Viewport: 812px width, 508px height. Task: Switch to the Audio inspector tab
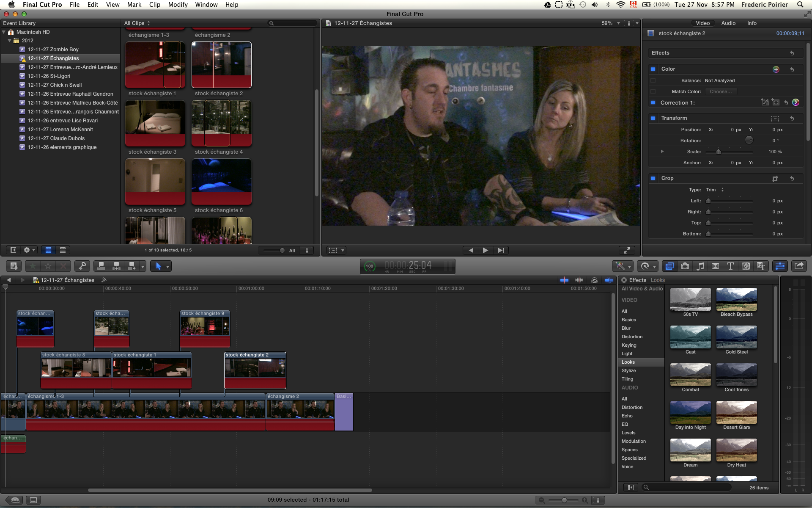[x=728, y=23]
